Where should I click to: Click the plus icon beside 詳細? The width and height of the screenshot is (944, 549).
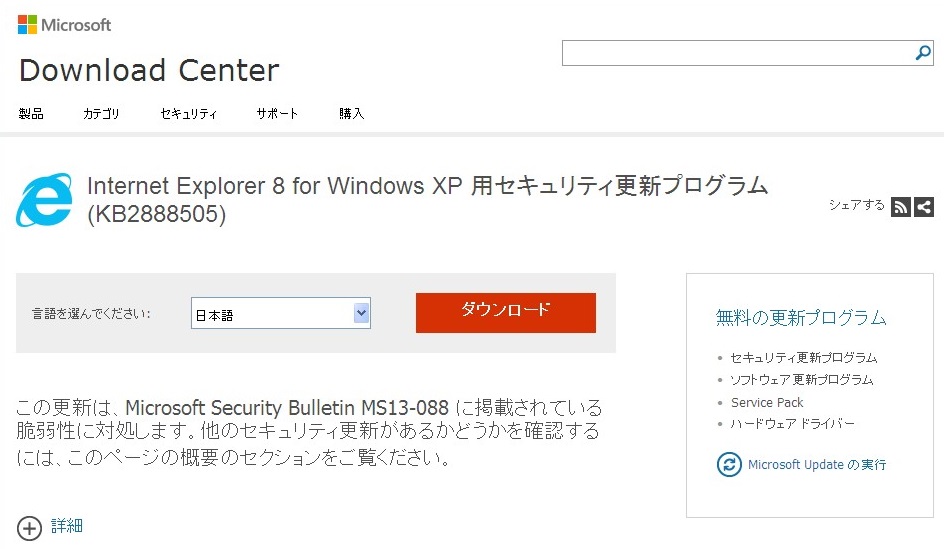point(29,527)
